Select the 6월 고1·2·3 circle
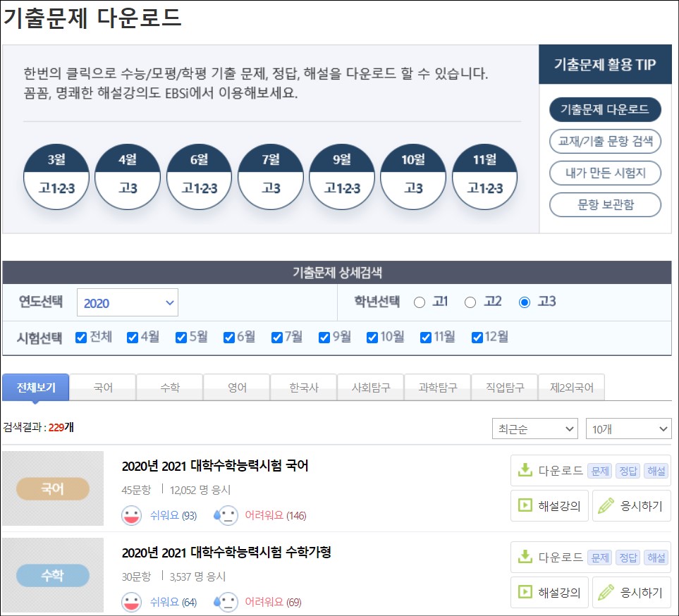This screenshot has height=616, width=679. [x=200, y=177]
